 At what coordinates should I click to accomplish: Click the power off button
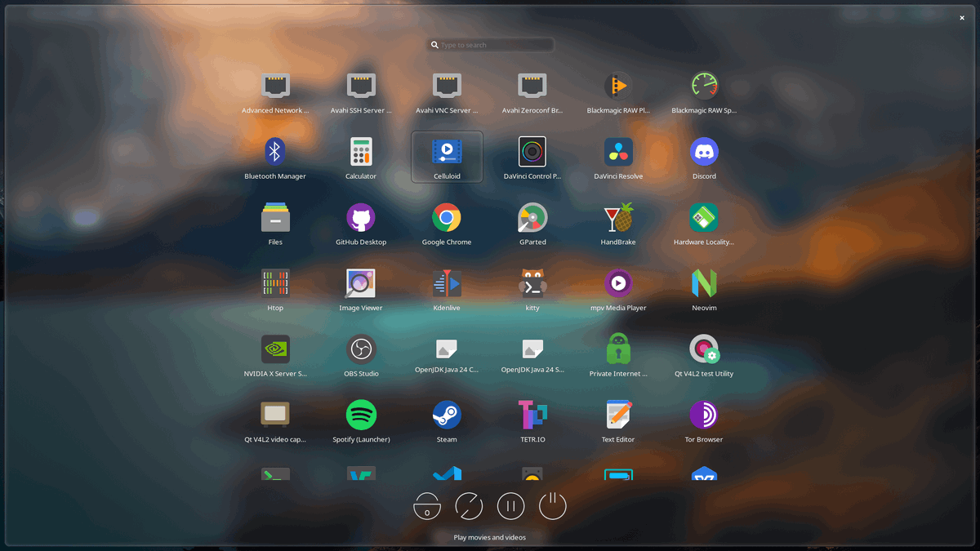coord(553,506)
